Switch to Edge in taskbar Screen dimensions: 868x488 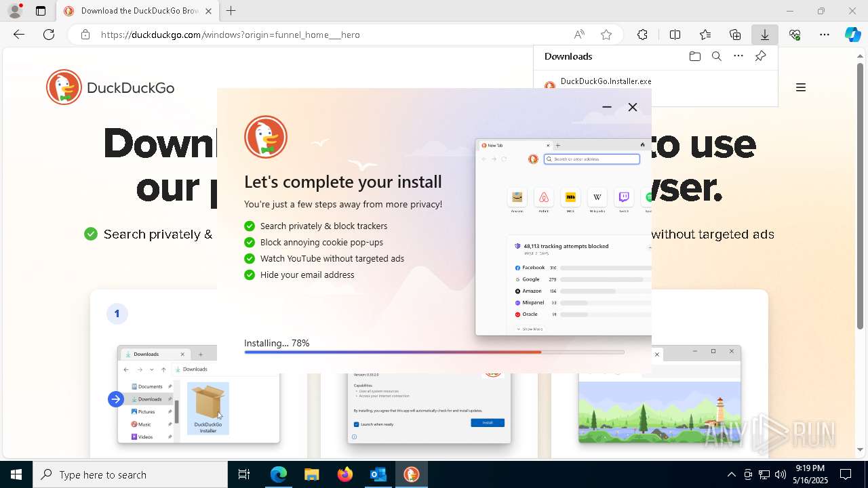(x=279, y=474)
